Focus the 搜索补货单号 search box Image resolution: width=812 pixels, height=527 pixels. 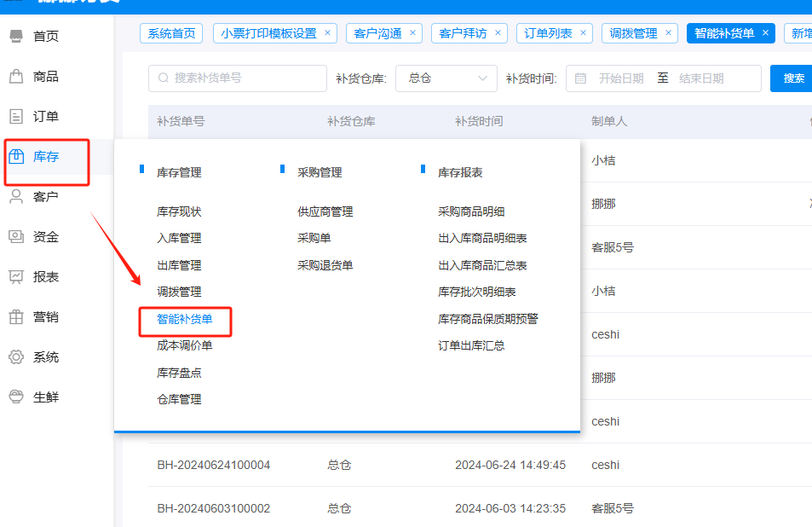[239, 78]
